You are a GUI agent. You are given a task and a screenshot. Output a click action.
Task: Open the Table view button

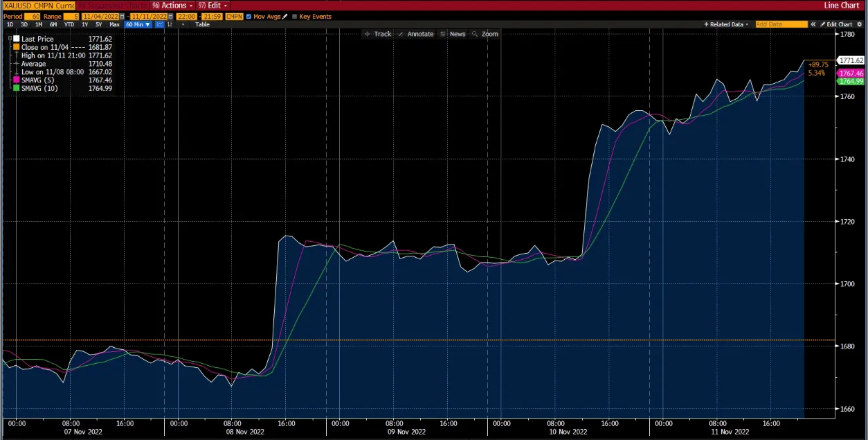pyautogui.click(x=202, y=24)
